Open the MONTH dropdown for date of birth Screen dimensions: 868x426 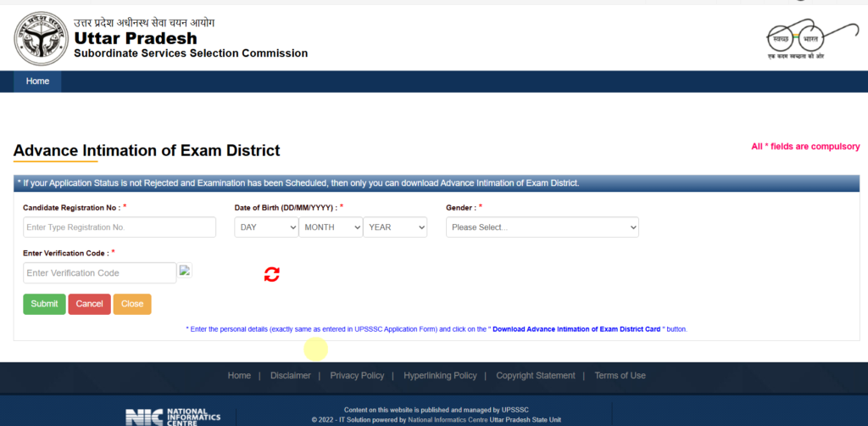pos(331,227)
